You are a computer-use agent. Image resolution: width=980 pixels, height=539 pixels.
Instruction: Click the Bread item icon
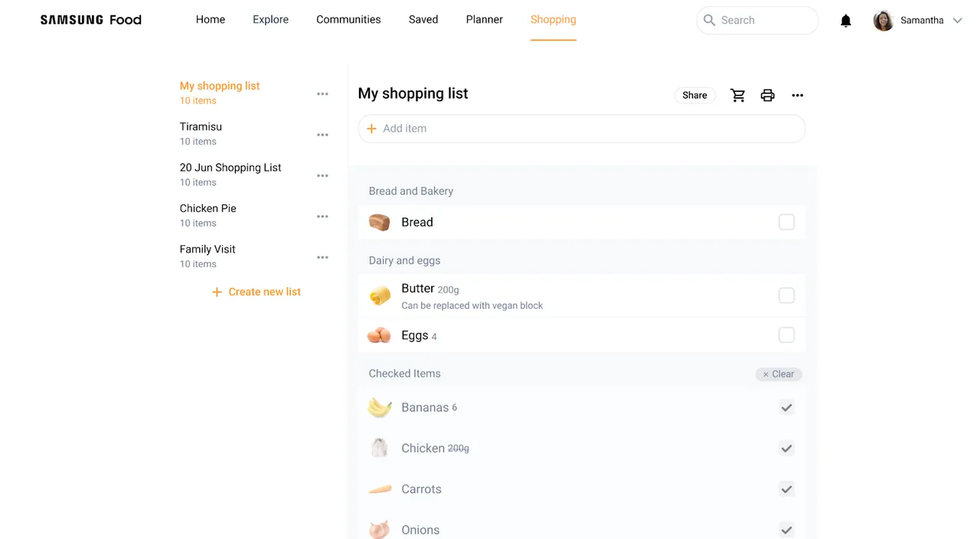(x=379, y=222)
